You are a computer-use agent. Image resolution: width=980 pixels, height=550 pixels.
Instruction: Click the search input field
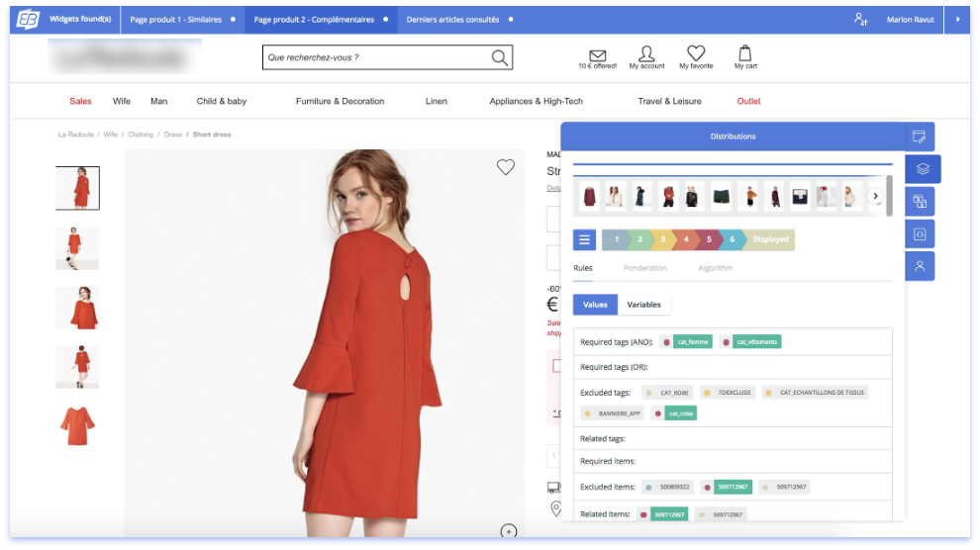pyautogui.click(x=374, y=58)
